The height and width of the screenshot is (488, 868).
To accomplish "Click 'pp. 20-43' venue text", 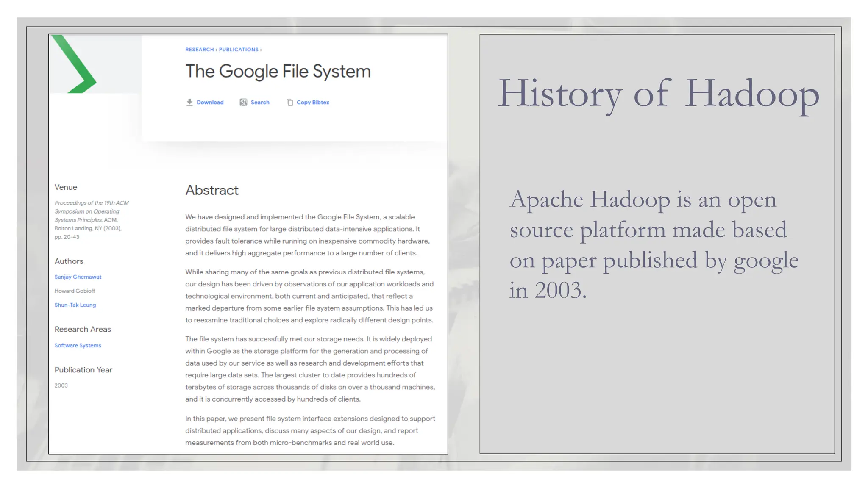I will (67, 237).
